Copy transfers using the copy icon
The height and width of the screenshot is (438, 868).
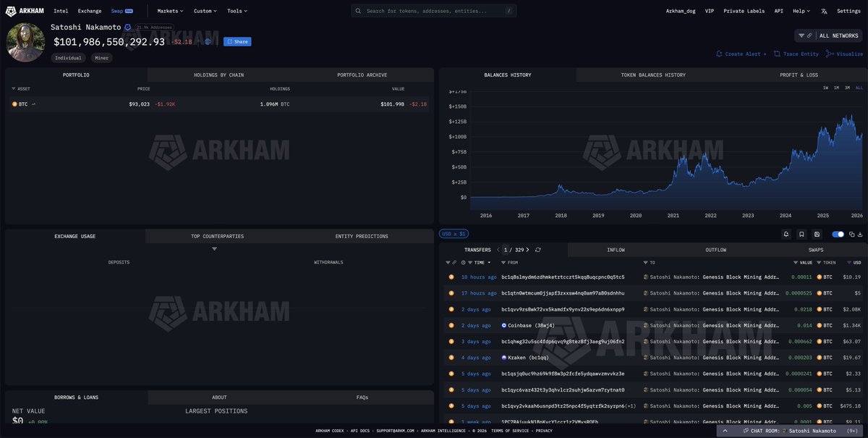click(852, 234)
